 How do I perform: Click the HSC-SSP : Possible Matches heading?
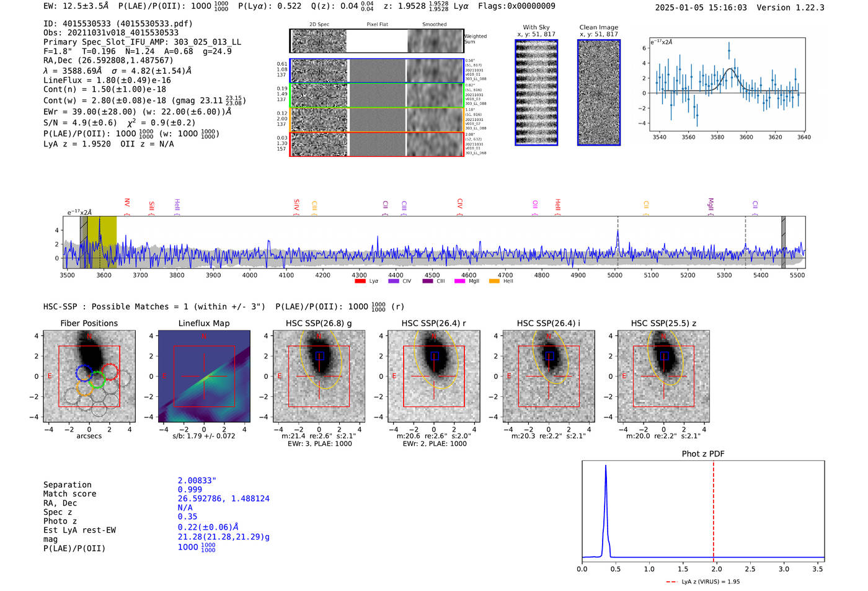pos(154,306)
